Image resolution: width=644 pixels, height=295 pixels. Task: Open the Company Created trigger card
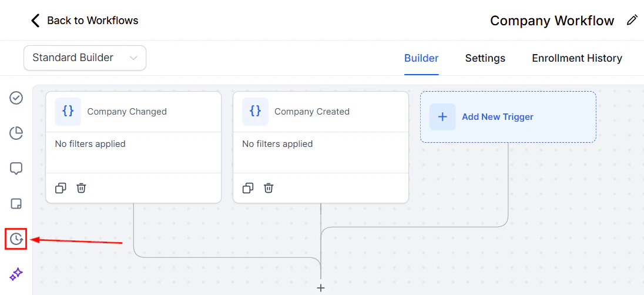321,147
